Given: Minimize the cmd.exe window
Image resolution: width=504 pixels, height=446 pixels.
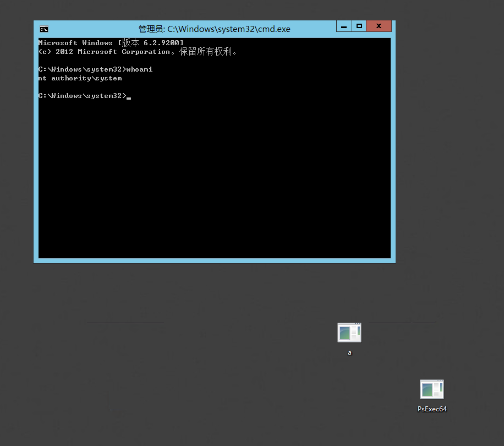Looking at the screenshot, I should point(344,26).
